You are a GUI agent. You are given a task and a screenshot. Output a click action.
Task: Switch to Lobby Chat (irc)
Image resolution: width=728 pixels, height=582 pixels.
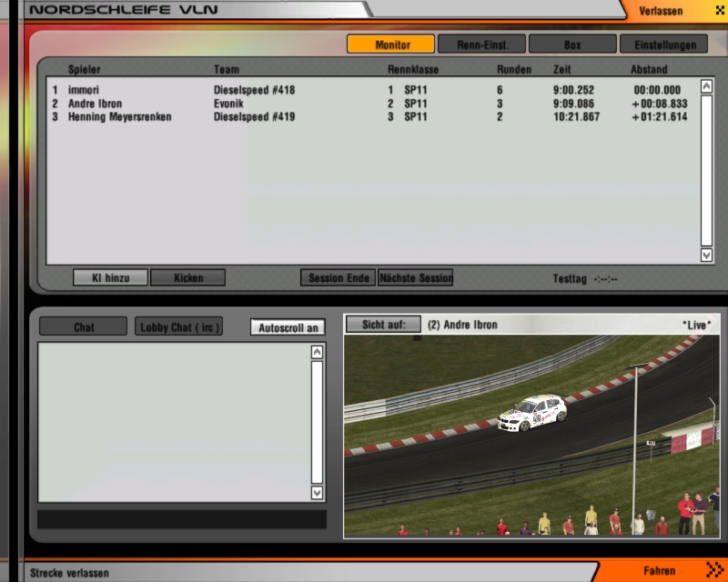(179, 327)
